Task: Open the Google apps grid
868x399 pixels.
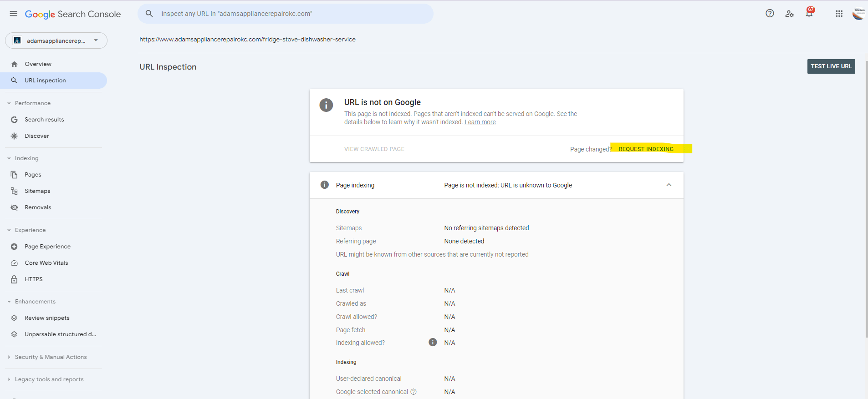Action: coord(839,14)
